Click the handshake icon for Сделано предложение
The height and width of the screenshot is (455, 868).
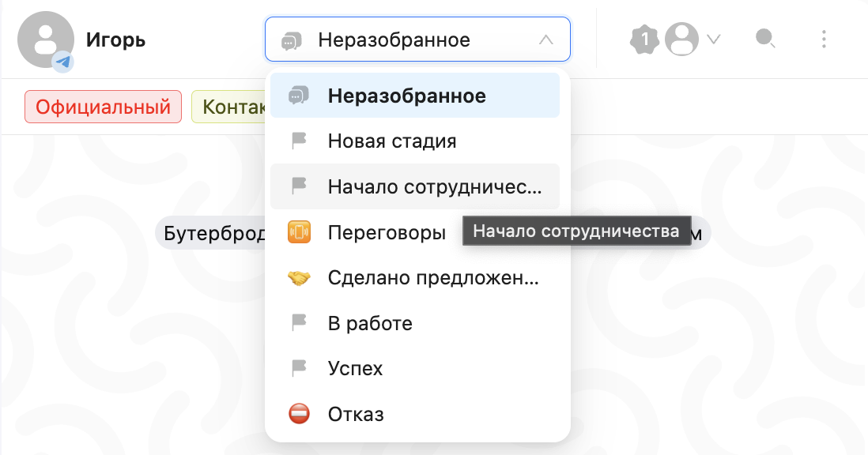click(299, 278)
